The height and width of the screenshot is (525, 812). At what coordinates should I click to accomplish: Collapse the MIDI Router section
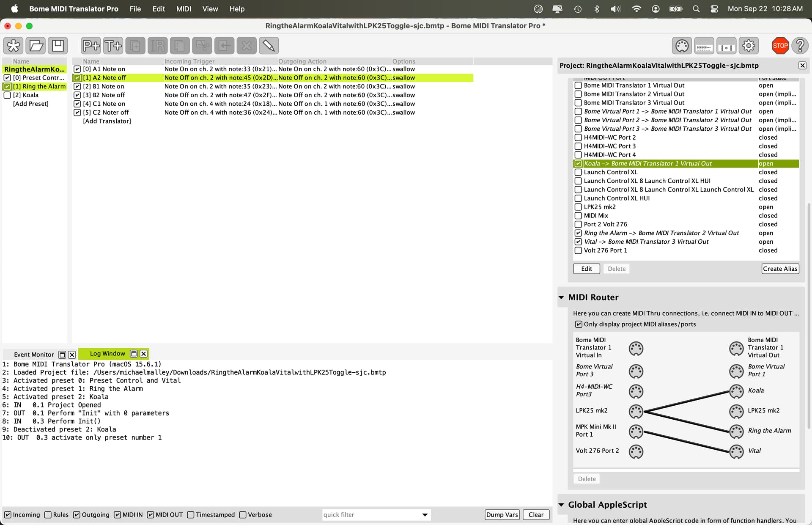(x=561, y=297)
